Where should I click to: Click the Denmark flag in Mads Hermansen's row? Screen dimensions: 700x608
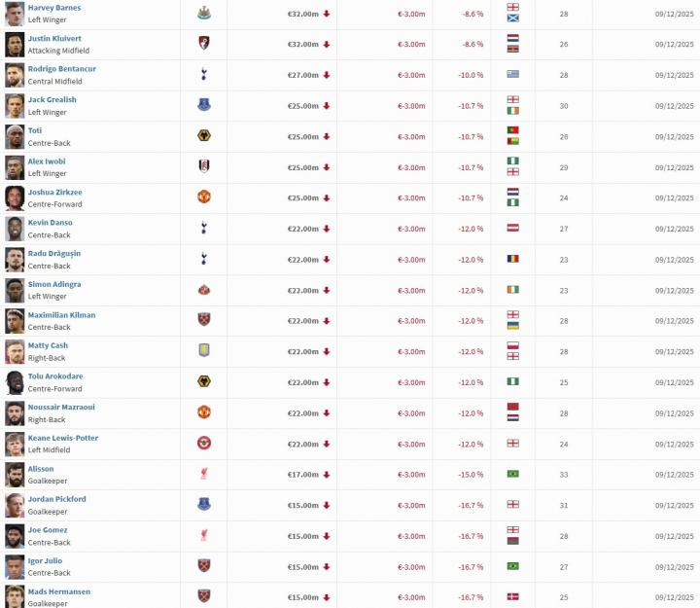point(512,596)
